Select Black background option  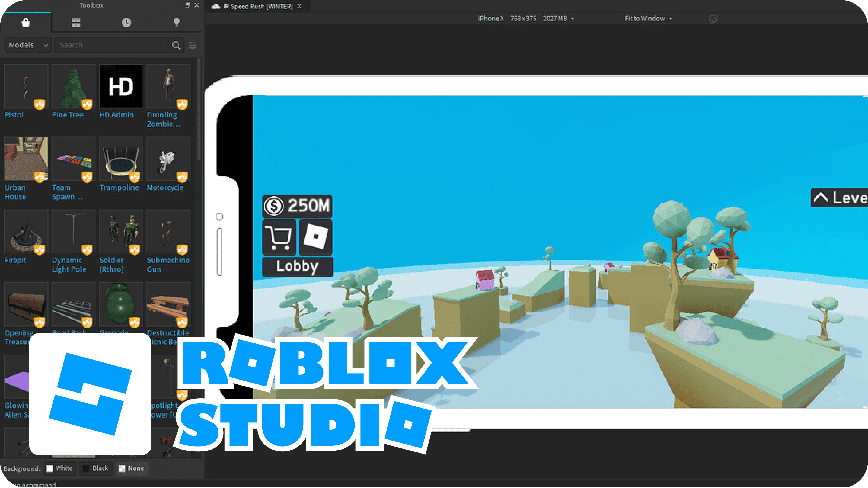pos(96,468)
